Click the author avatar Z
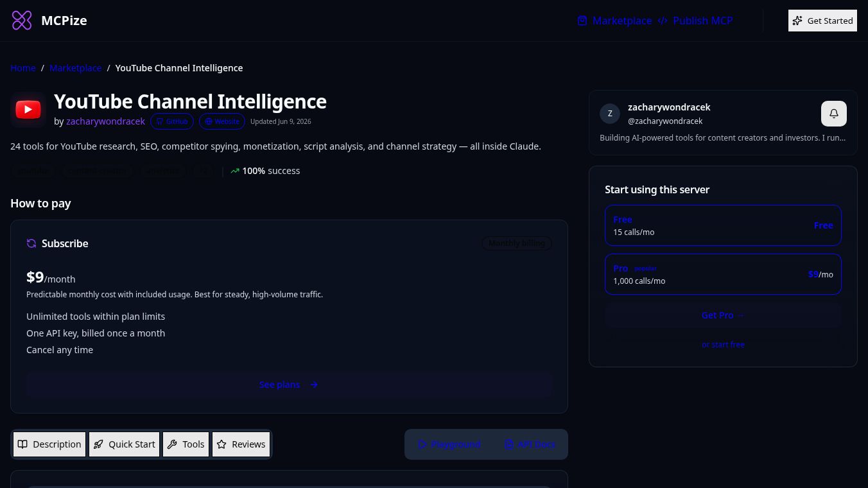 (x=610, y=114)
